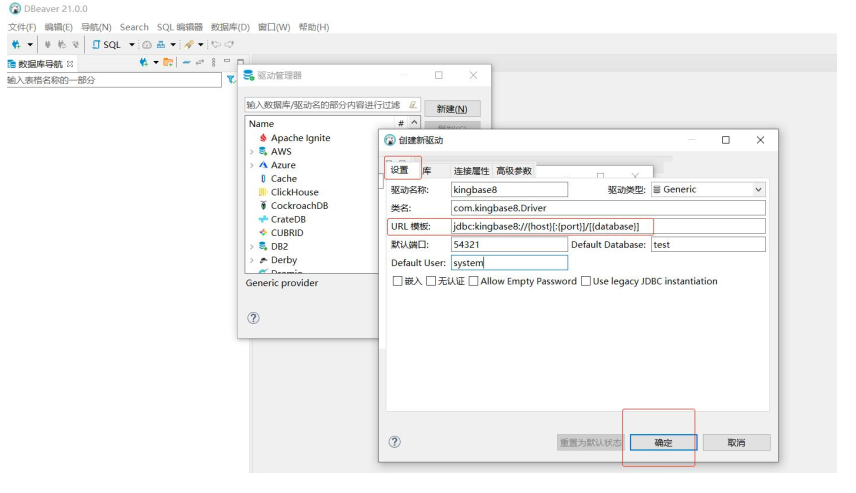Click new connection icon in database navigator panel

click(x=144, y=62)
